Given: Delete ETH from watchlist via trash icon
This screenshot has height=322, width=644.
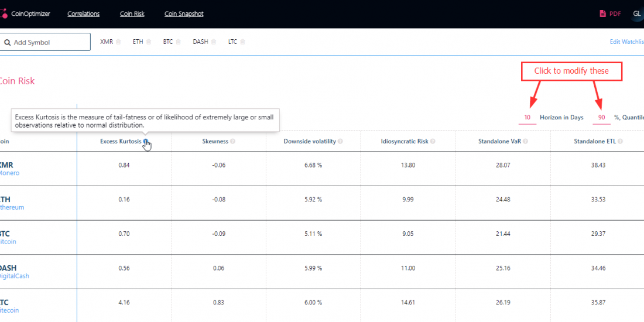Looking at the screenshot, I should 149,42.
